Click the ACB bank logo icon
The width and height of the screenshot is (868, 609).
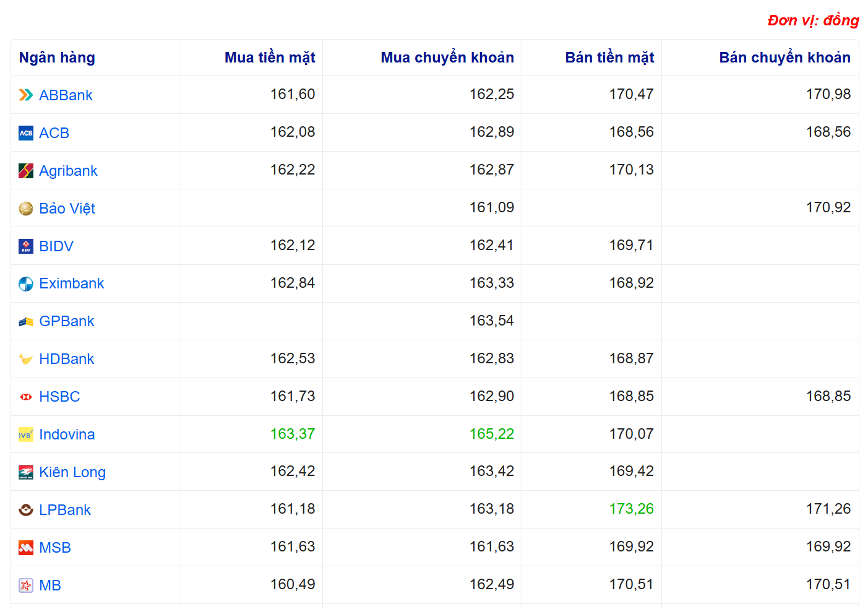tap(26, 133)
